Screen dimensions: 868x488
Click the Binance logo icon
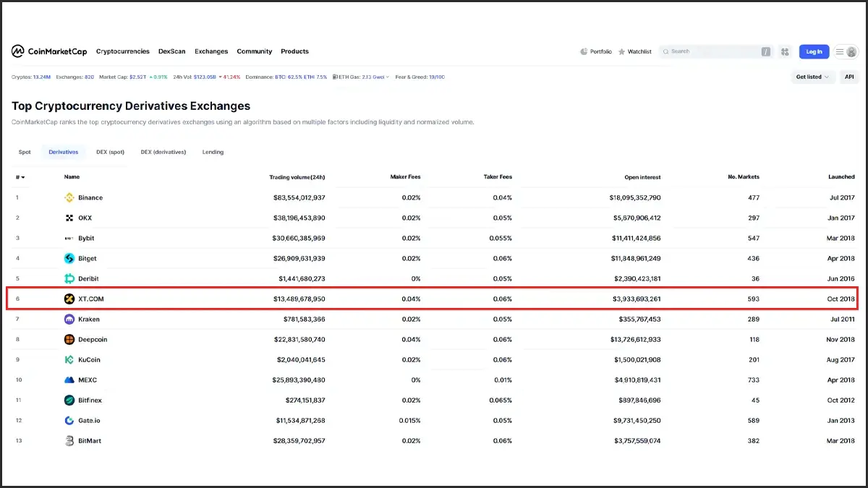click(69, 197)
